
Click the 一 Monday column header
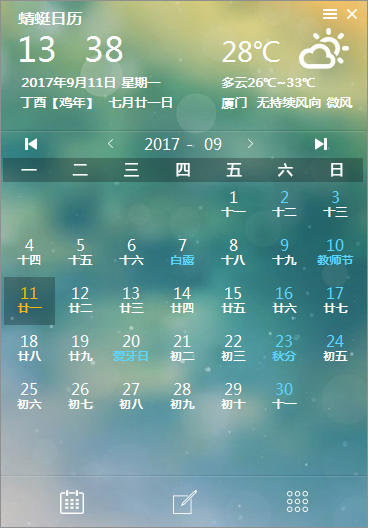(29, 170)
